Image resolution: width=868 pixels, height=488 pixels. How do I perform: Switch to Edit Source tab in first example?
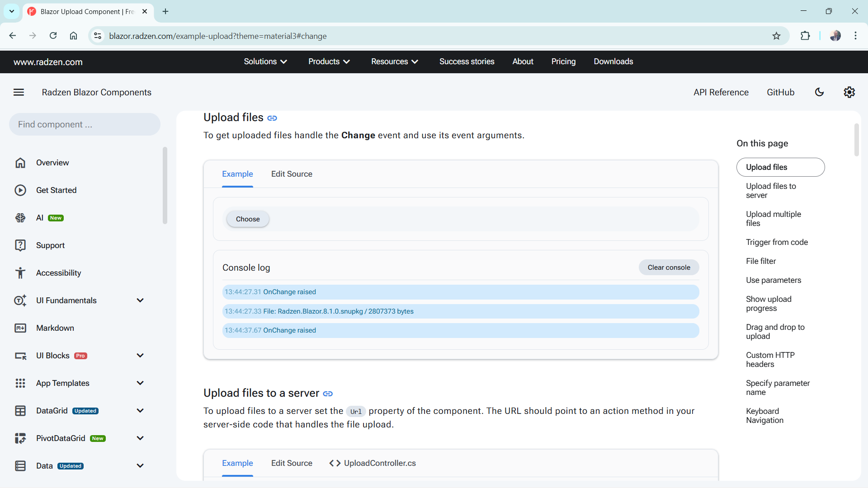coord(292,174)
